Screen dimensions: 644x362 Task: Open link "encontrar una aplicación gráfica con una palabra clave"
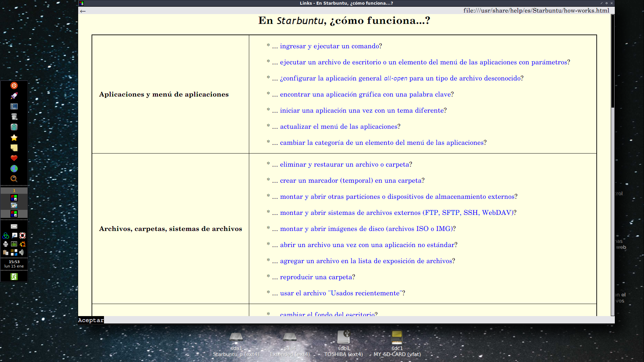[x=365, y=95]
